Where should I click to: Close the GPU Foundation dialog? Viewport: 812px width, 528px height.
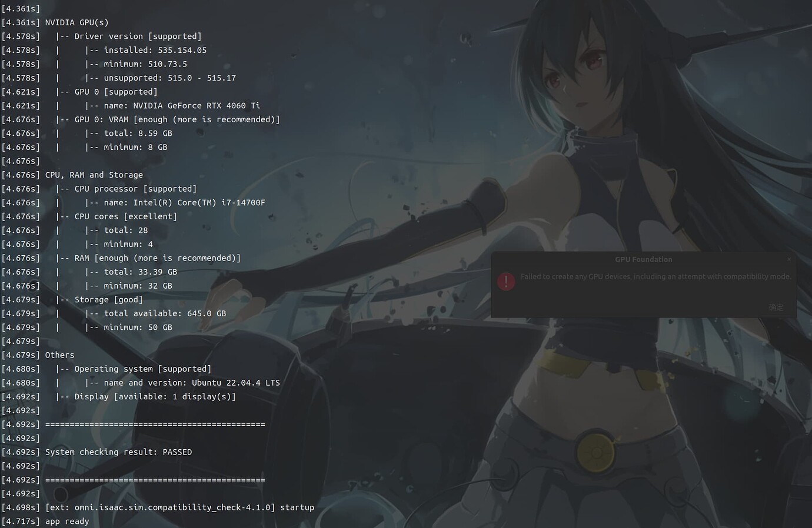click(x=789, y=259)
